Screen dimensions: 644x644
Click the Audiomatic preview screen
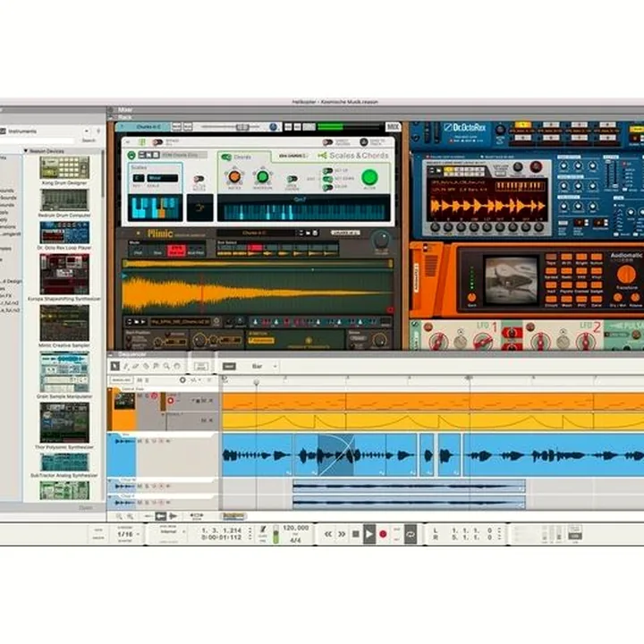(x=511, y=281)
